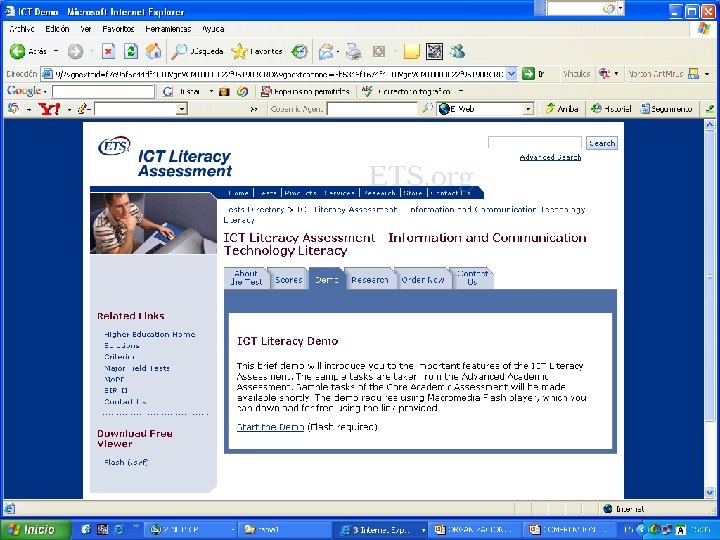720x540 pixels.
Task: Click the ETS logo
Action: coord(114,146)
